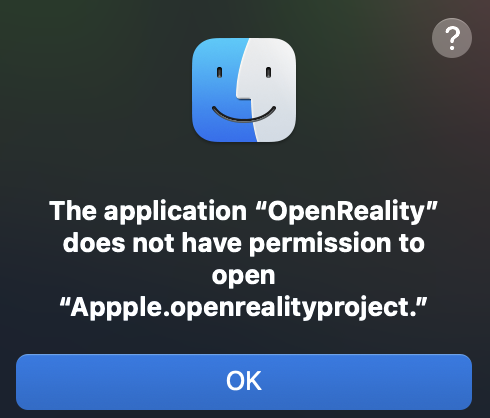This screenshot has height=418, width=490.
Task: Click "The application" at message start
Action: [x=148, y=212]
